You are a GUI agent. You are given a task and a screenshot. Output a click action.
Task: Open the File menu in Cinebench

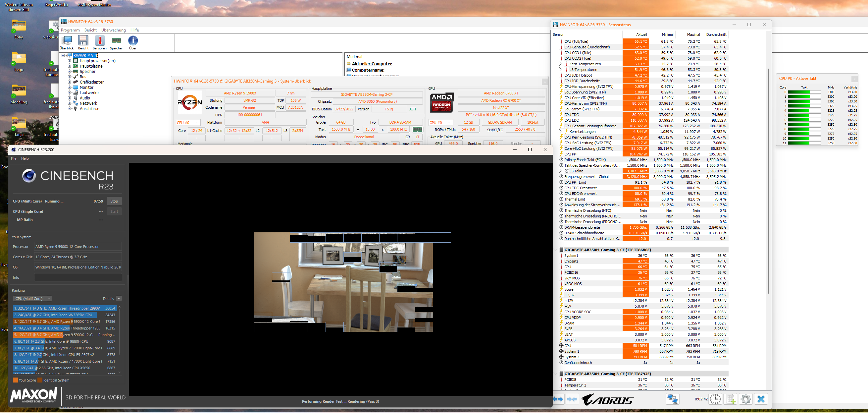click(x=14, y=158)
